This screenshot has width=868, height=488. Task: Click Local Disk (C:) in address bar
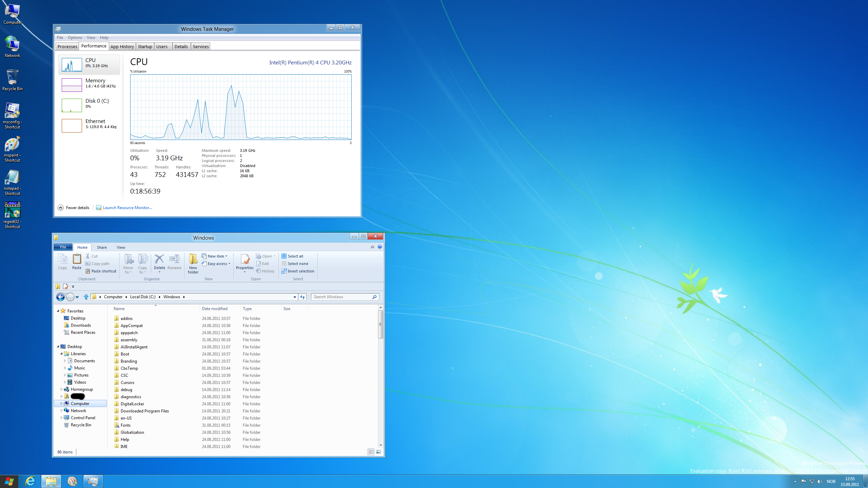point(143,297)
